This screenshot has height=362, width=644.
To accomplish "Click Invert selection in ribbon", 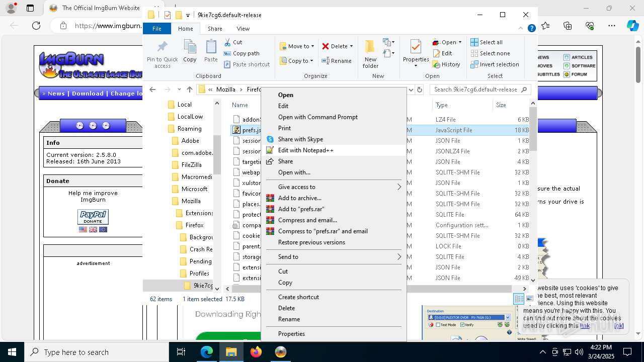I will tap(495, 64).
